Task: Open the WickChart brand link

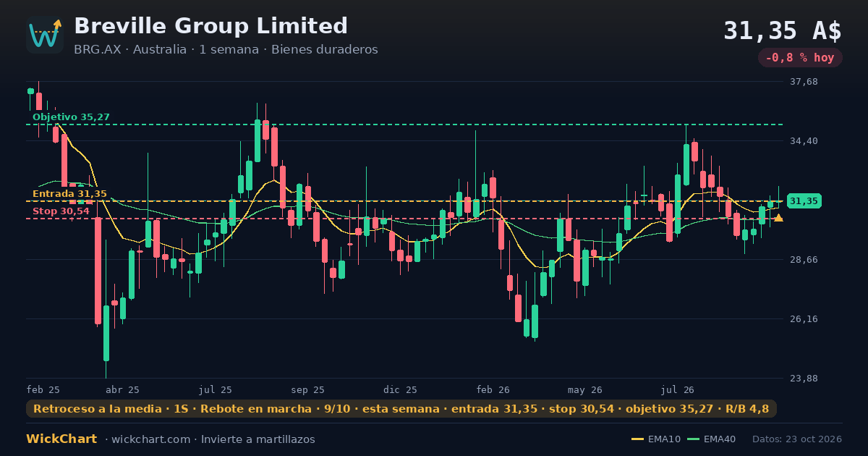Action: pyautogui.click(x=61, y=439)
